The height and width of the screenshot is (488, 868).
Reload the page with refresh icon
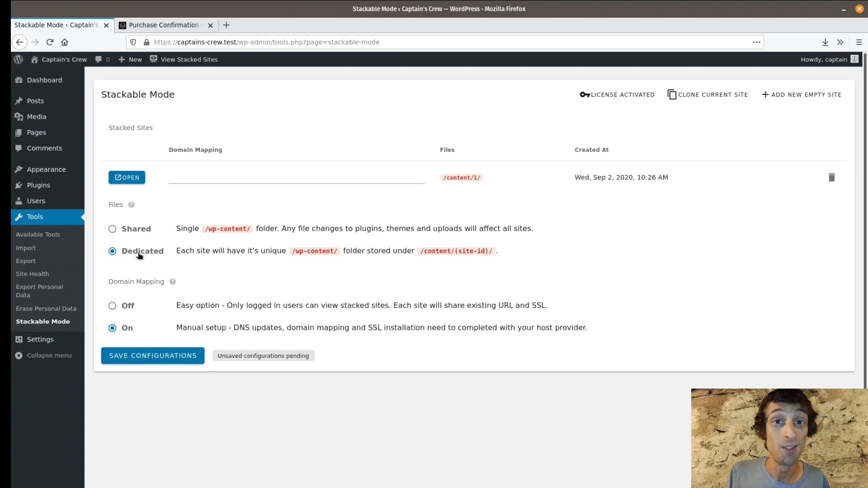pyautogui.click(x=50, y=42)
